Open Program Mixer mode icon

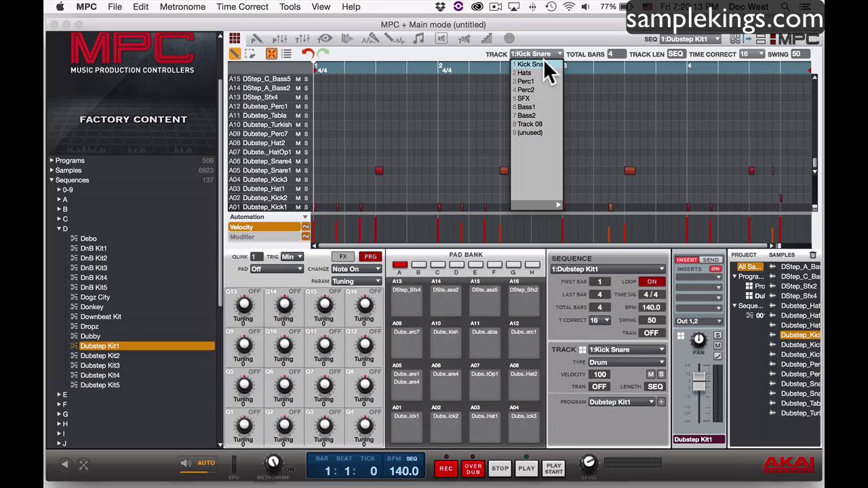pyautogui.click(x=279, y=39)
